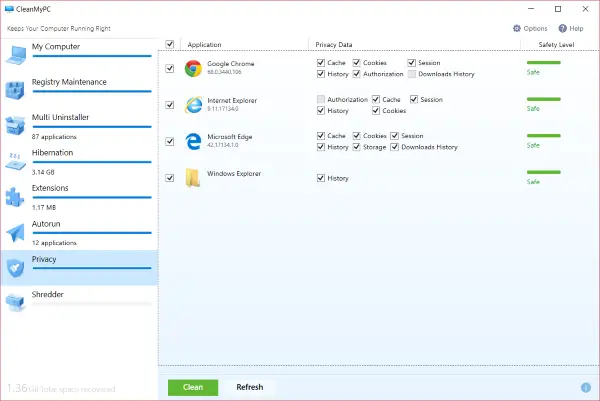
Task: Click the "12 applications" autorun text
Action: (54, 243)
